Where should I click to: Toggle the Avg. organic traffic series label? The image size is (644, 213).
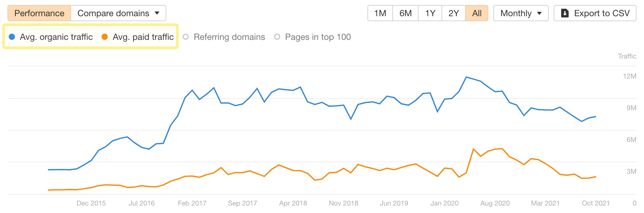[56, 37]
